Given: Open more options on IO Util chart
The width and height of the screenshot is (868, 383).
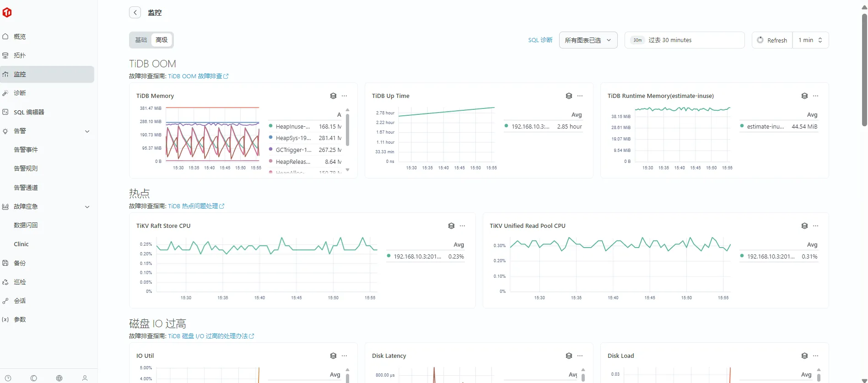Looking at the screenshot, I should coord(345,356).
